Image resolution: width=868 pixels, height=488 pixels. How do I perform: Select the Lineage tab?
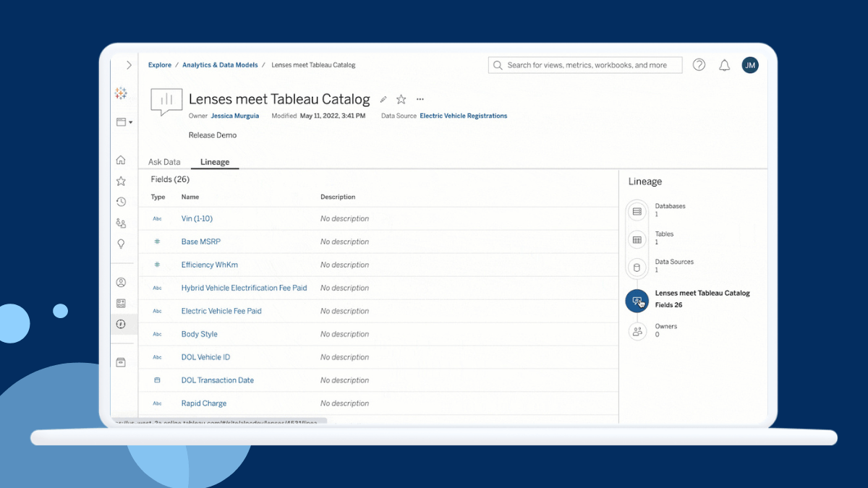(214, 162)
